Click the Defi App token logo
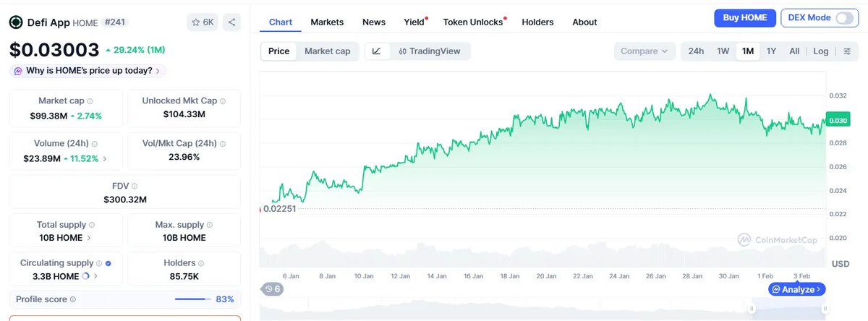Image resolution: width=868 pixels, height=321 pixels. (x=16, y=22)
